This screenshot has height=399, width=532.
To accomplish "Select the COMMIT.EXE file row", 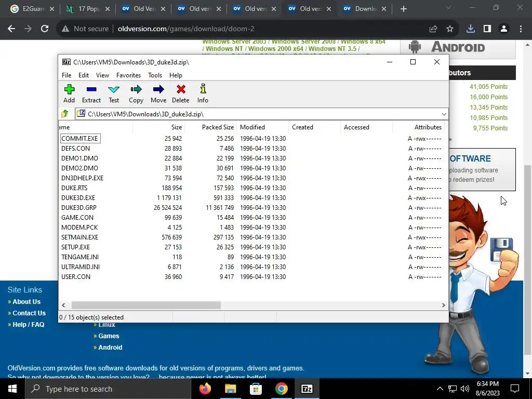I will pyautogui.click(x=251, y=138).
